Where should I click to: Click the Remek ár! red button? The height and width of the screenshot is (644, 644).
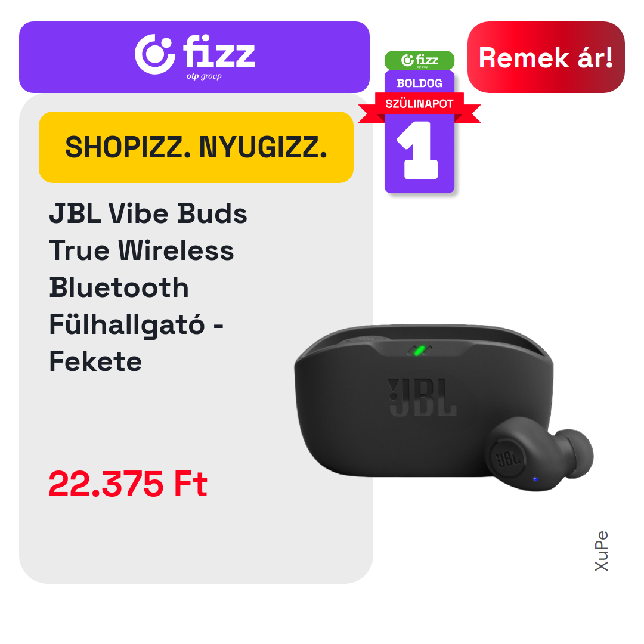pos(546,57)
